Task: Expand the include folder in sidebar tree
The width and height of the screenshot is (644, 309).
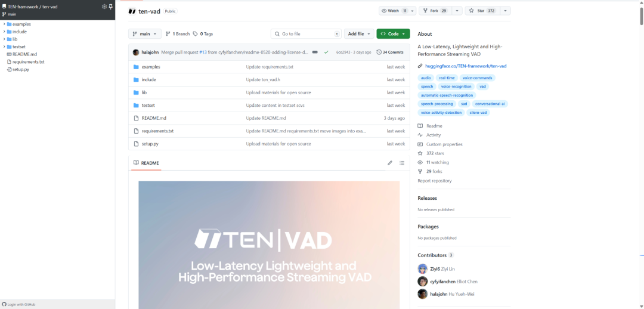Action: point(4,32)
